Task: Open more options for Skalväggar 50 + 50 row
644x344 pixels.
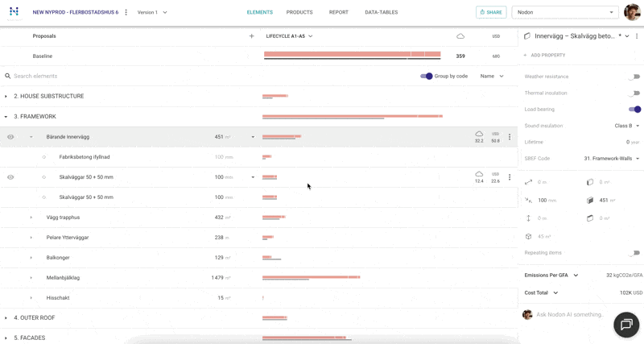Action: (510, 177)
